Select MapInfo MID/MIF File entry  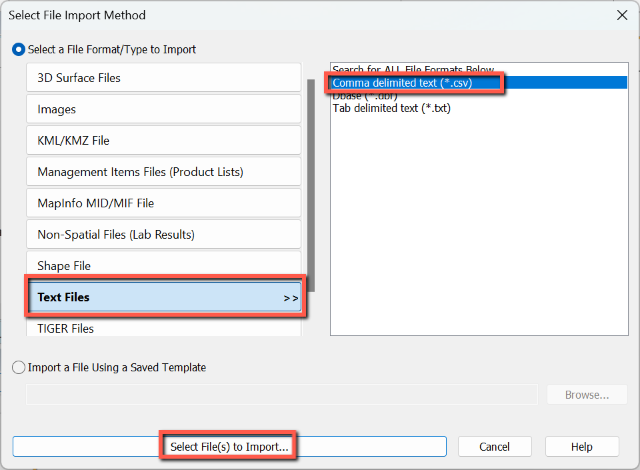pos(164,203)
